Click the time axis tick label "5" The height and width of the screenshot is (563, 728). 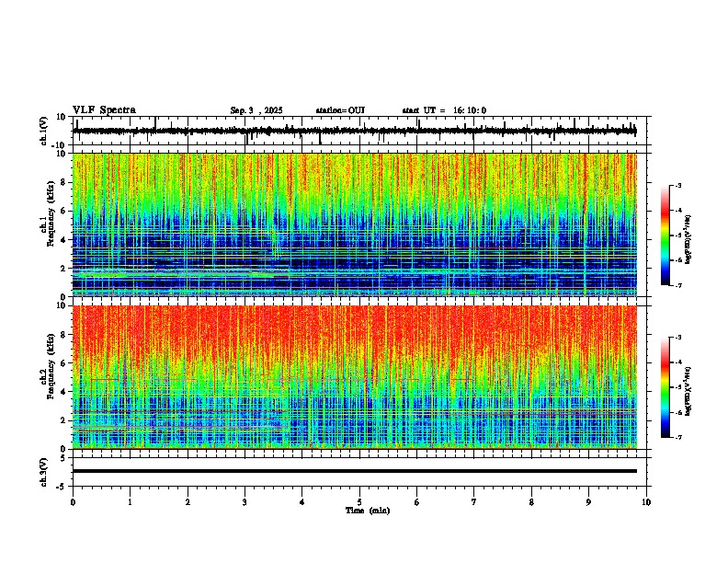point(359,502)
